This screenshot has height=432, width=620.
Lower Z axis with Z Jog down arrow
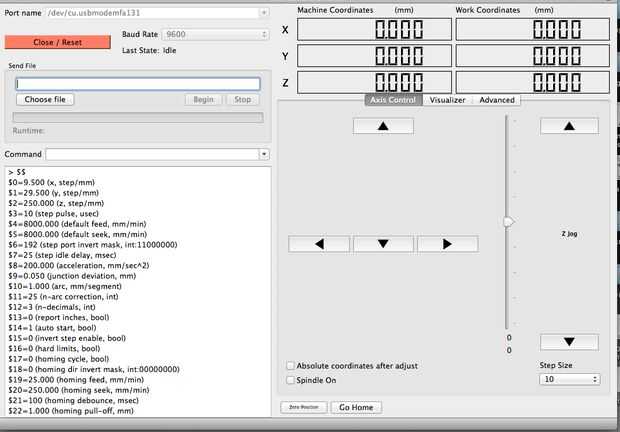569,342
